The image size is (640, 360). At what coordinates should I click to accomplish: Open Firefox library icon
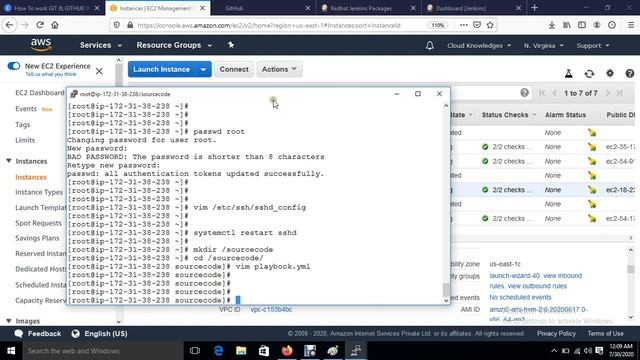point(567,25)
